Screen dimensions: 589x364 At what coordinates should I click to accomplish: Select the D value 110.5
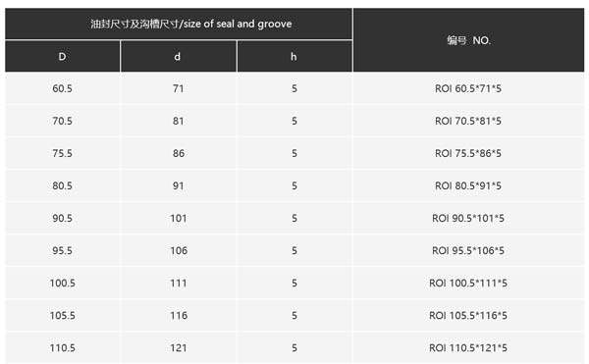tap(63, 348)
